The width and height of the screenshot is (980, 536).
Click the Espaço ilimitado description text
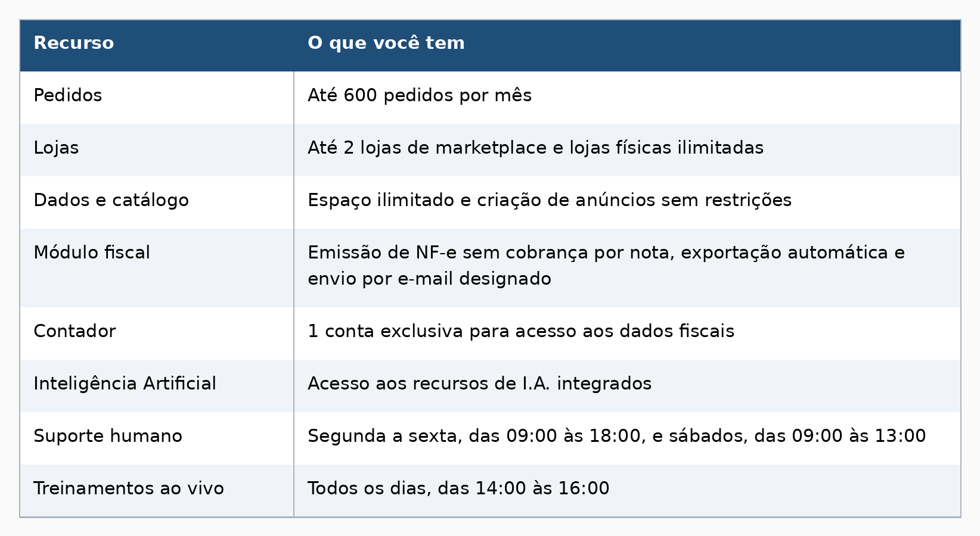(x=550, y=201)
